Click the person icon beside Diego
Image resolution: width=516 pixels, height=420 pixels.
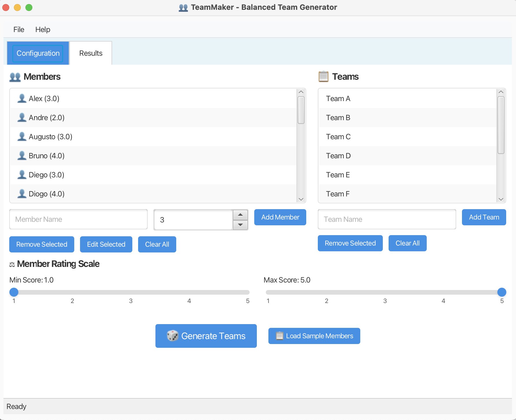pyautogui.click(x=22, y=175)
